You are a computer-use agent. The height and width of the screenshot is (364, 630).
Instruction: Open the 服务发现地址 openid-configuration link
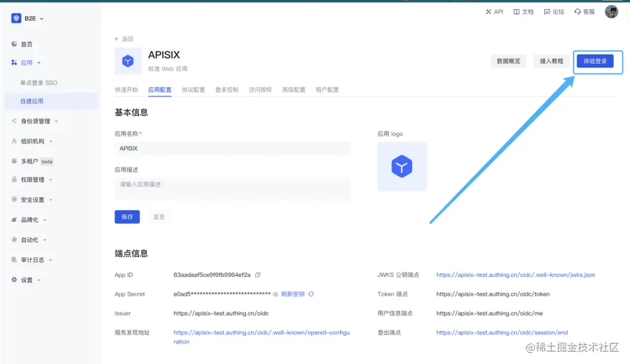pyautogui.click(x=261, y=337)
